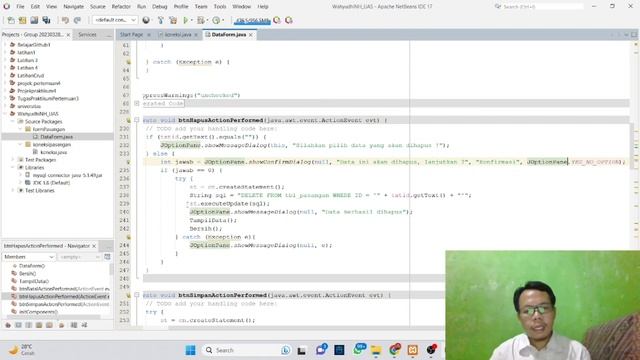Open File Explorer from taskbar

(x=376, y=350)
